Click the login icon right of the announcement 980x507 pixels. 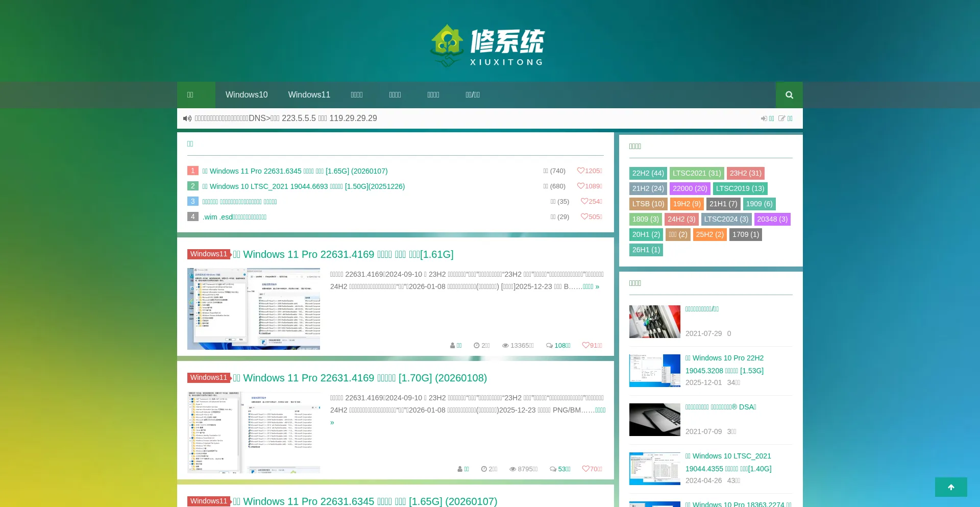(764, 118)
